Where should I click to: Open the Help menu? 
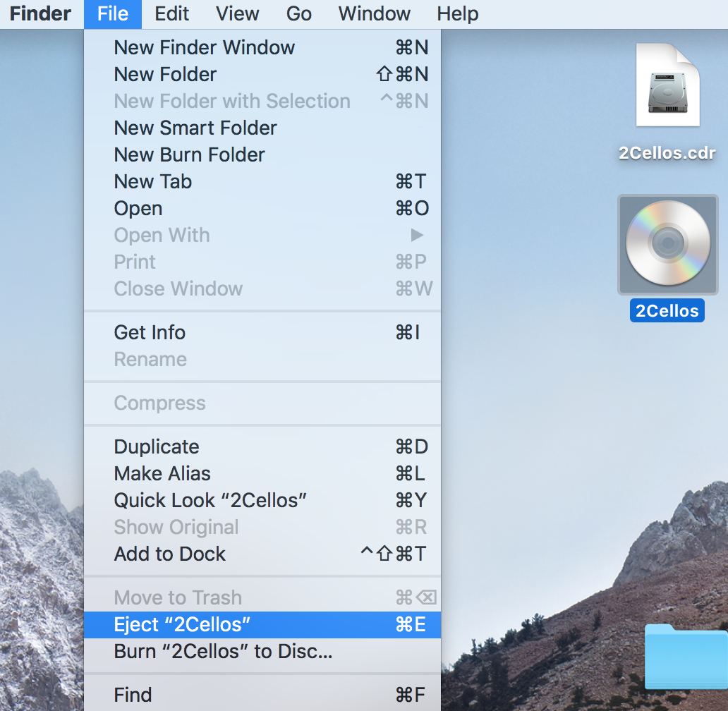458,14
